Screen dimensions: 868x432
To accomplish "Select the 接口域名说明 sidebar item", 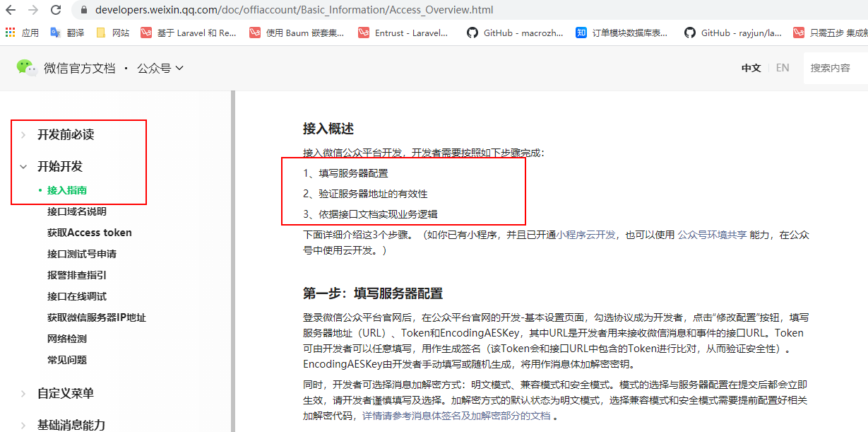I will tap(77, 211).
